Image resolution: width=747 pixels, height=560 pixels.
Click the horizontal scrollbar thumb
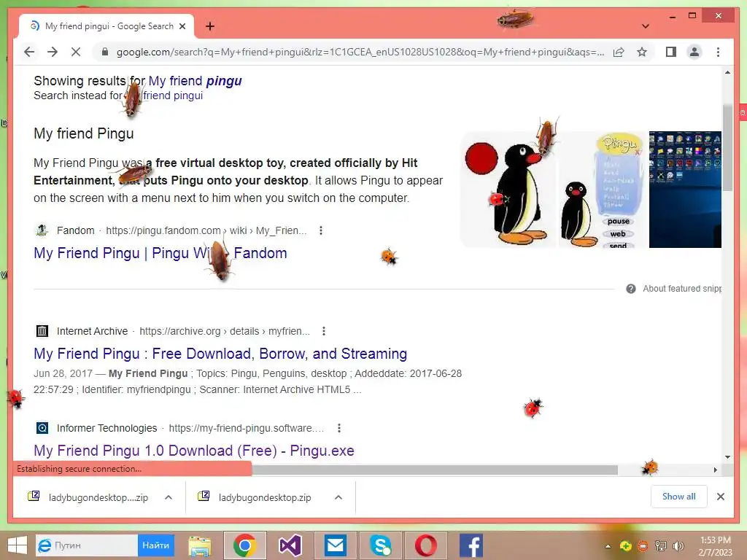pos(435,470)
